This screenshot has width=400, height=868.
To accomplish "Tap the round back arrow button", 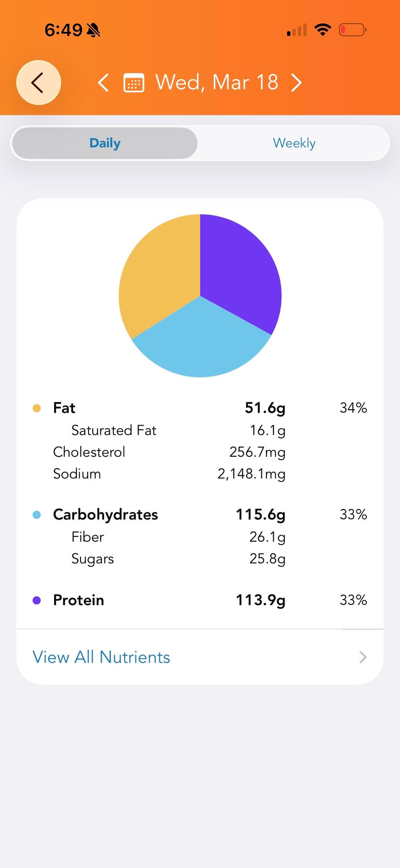I will pyautogui.click(x=39, y=82).
